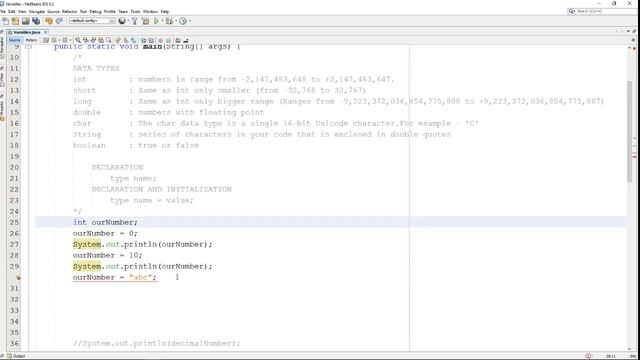This screenshot has width=640, height=360.
Task: Click the Search input field
Action: point(606,11)
